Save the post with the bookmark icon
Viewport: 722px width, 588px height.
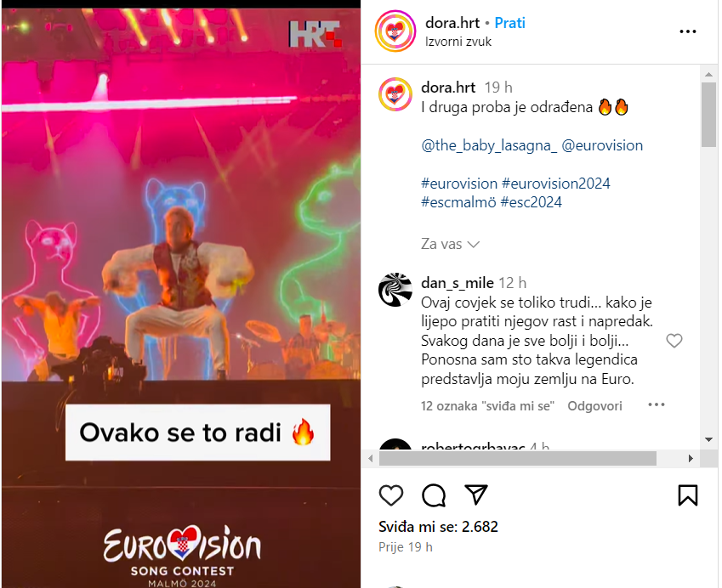(688, 495)
